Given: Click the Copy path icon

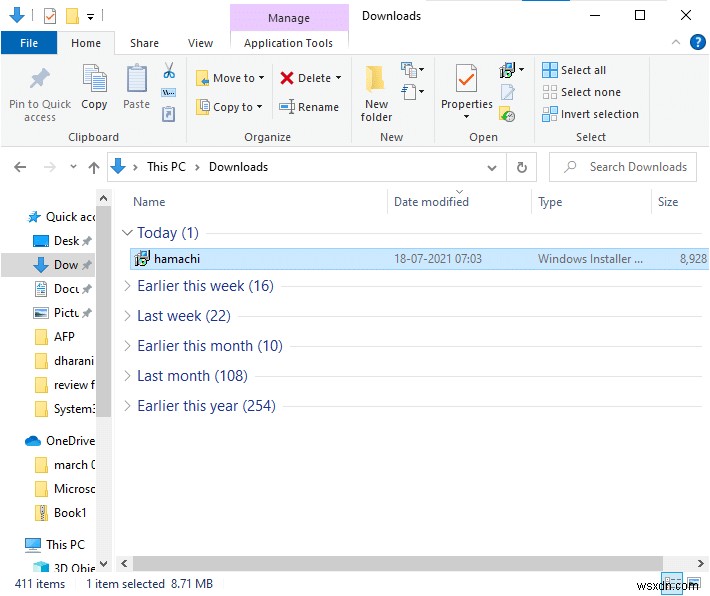Looking at the screenshot, I should pos(169,92).
